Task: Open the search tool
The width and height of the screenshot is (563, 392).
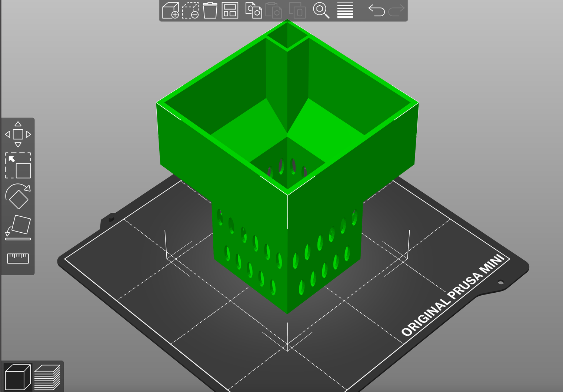Action: 321,10
